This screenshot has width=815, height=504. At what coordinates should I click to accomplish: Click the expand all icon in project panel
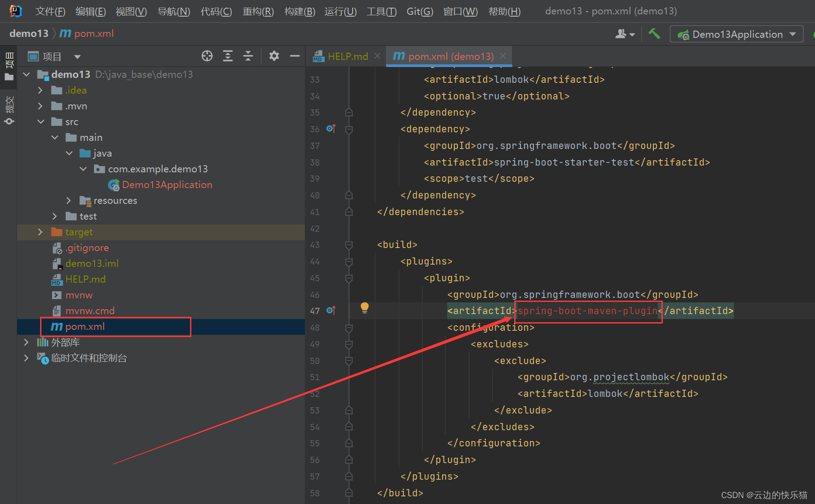click(x=228, y=56)
